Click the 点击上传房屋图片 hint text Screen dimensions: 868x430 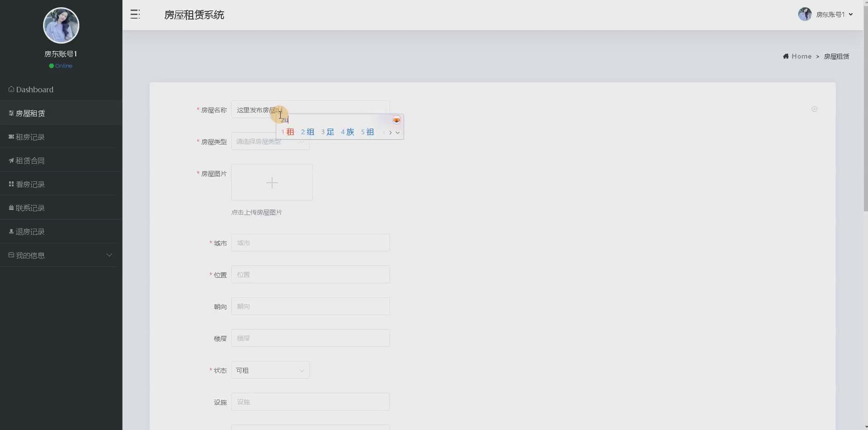[x=257, y=212]
